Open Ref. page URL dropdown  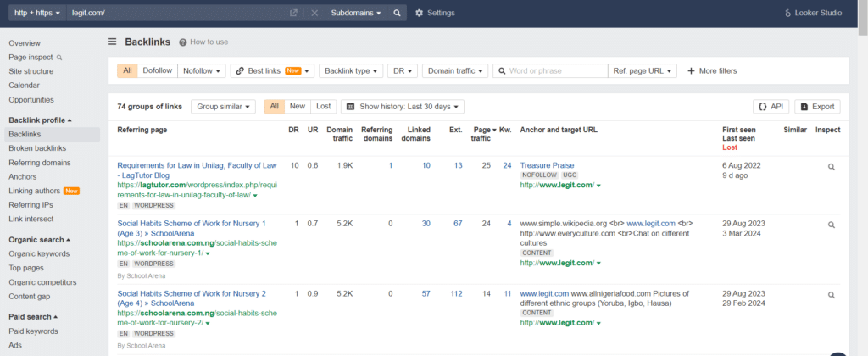tap(643, 71)
